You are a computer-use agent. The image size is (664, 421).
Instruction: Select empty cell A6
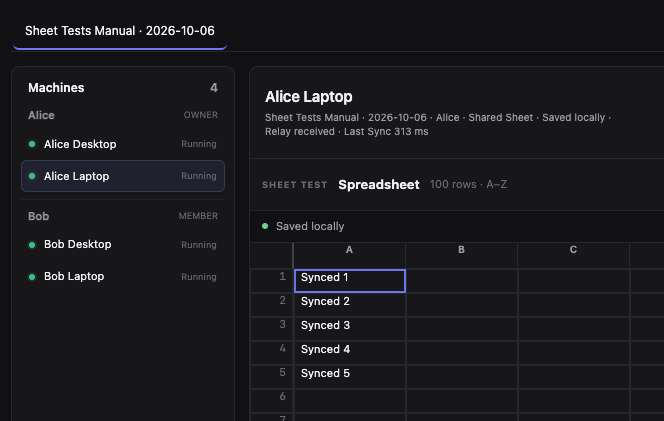350,401
